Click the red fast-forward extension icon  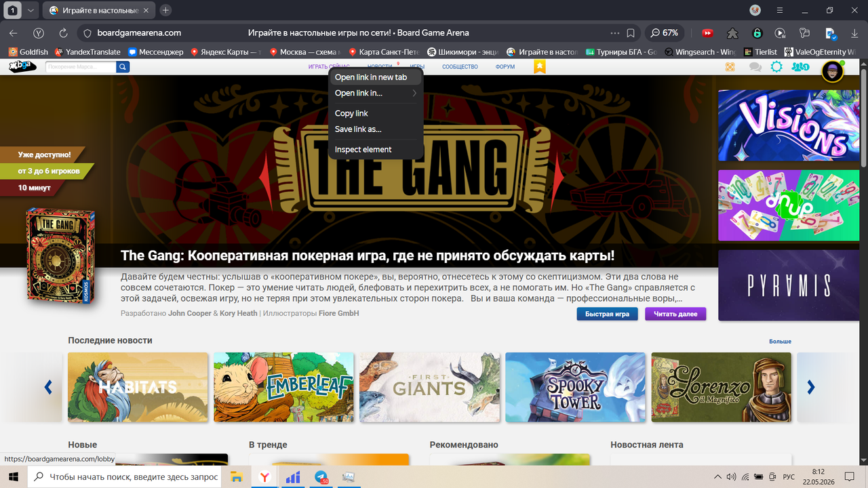(x=707, y=33)
